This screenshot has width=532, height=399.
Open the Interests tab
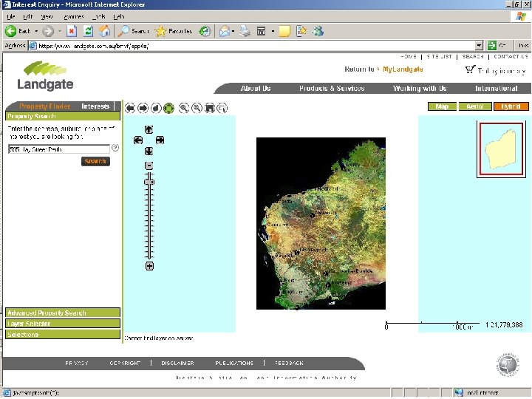coord(95,106)
